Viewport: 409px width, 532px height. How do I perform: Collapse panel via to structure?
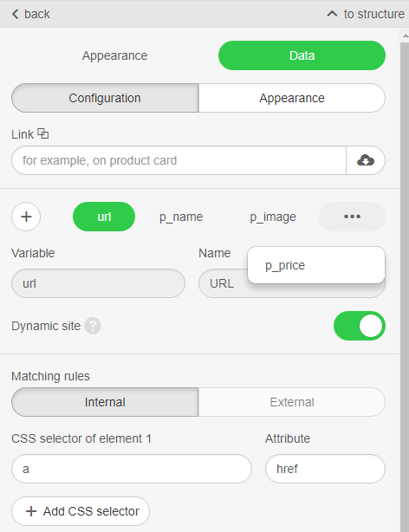point(373,14)
